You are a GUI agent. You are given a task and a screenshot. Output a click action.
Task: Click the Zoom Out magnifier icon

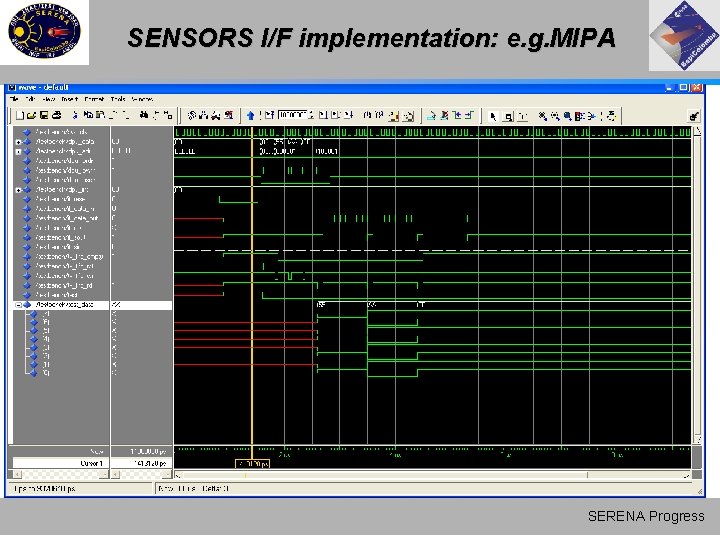[x=555, y=116]
